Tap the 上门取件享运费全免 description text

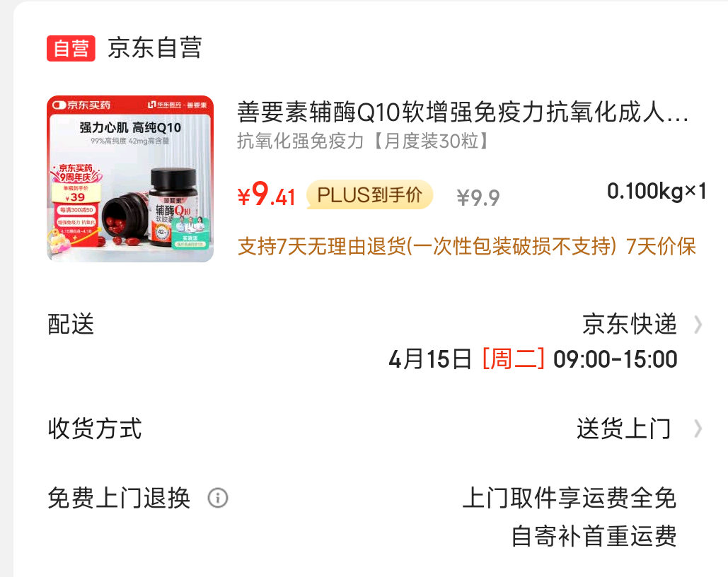coord(570,498)
